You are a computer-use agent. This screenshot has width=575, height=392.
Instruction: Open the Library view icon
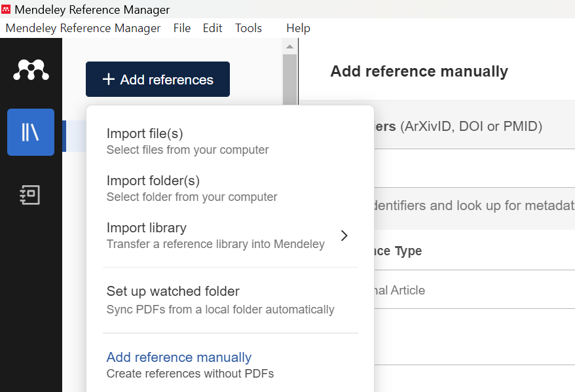[31, 132]
